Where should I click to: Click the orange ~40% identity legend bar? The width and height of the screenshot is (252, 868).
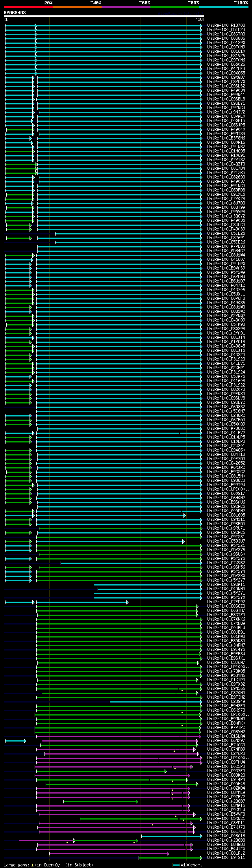(x=77, y=7)
